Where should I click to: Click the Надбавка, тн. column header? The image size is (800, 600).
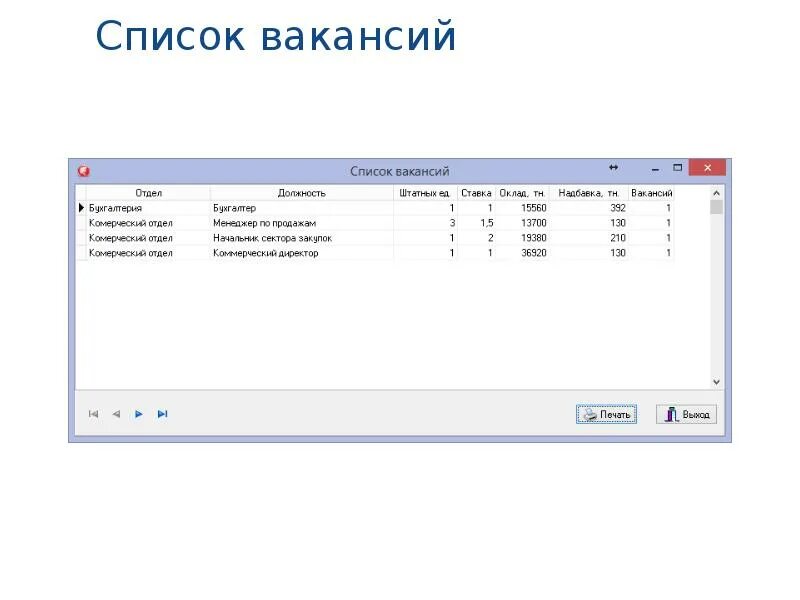click(x=589, y=193)
